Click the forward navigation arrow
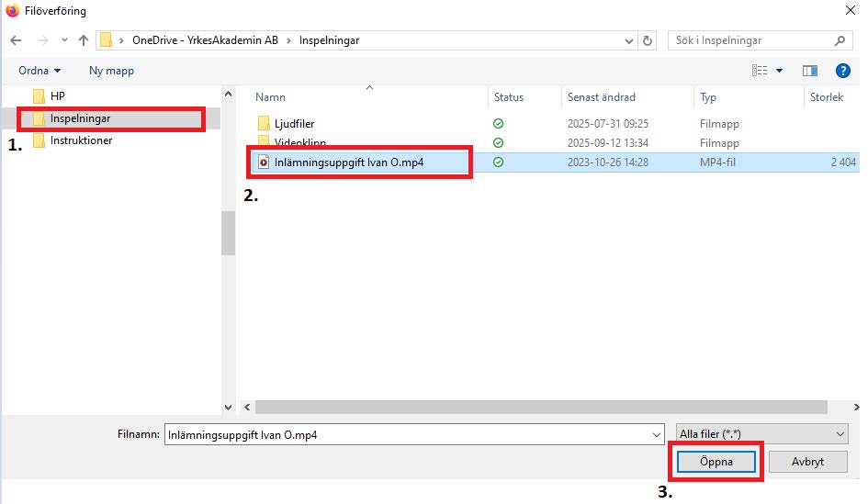 [x=42, y=40]
